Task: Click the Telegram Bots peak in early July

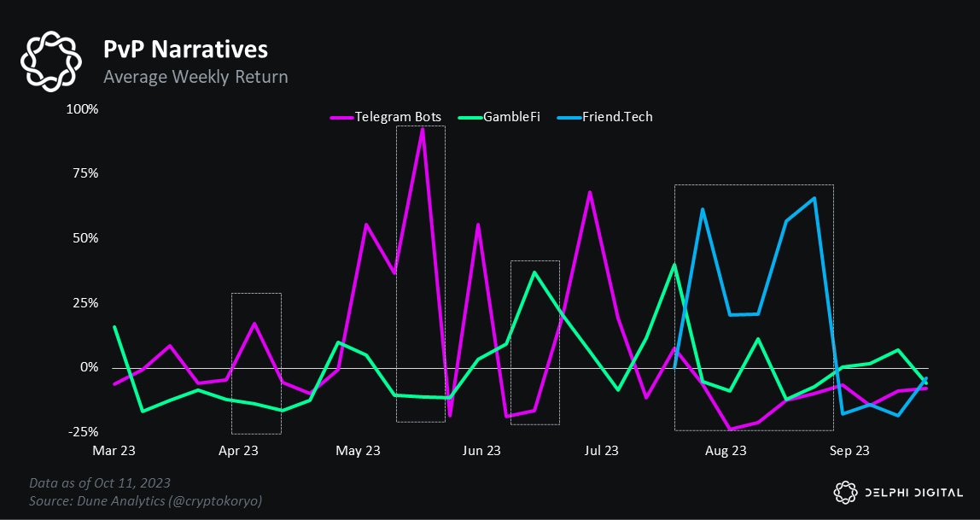Action: point(590,192)
